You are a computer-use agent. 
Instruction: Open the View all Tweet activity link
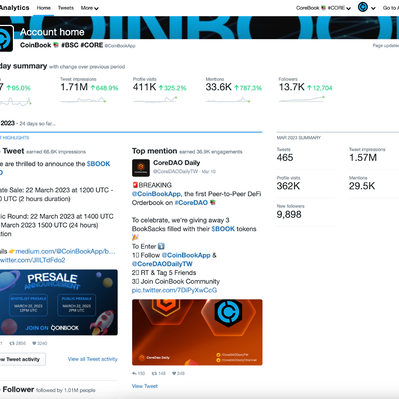pos(93,359)
